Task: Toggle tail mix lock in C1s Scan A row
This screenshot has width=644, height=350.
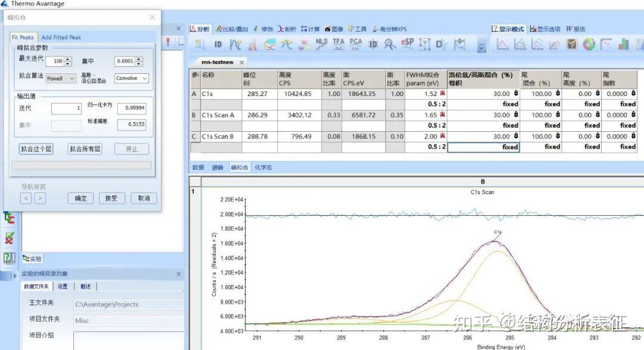Action: 558,114
